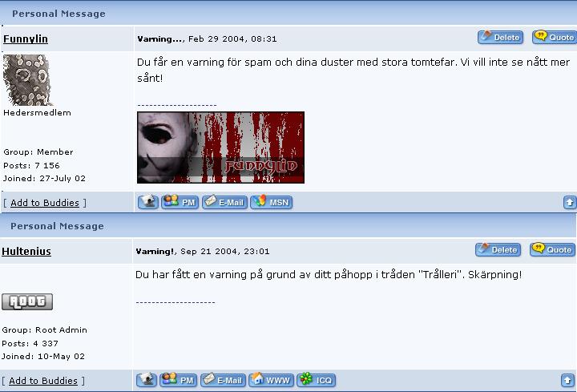
Task: Select 'Group: Root Admin' text
Action: click(x=45, y=329)
